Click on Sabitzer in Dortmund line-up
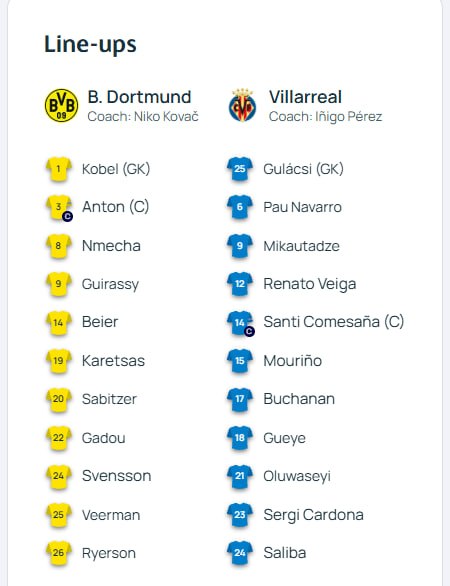This screenshot has height=586, width=450. (109, 399)
